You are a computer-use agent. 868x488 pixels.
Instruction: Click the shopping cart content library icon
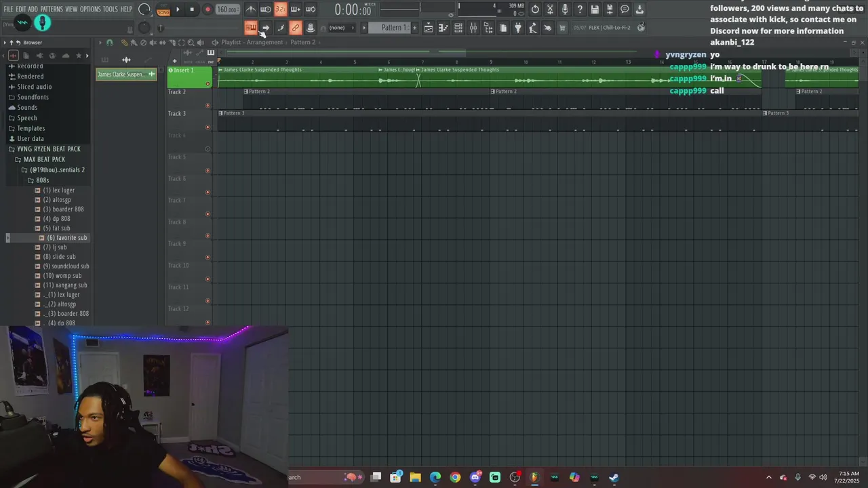click(x=562, y=28)
